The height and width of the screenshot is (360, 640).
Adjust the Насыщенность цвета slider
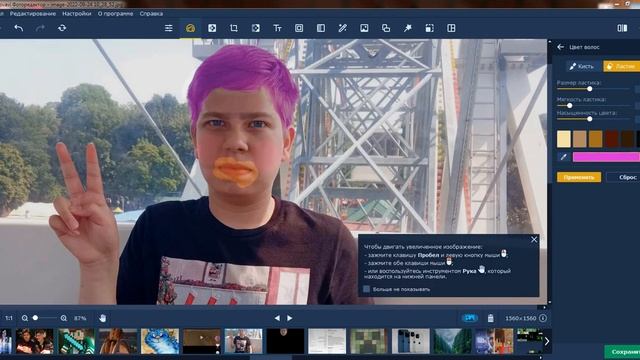593,119
